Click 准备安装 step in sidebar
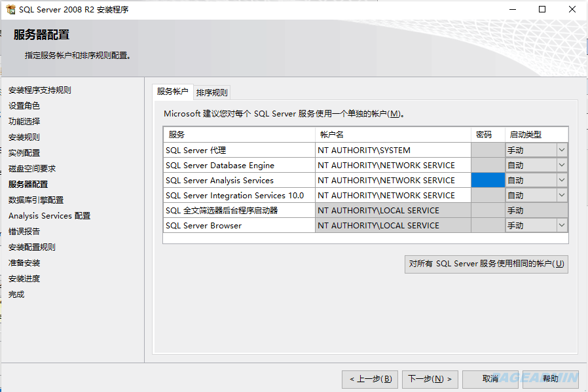This screenshot has width=588, height=392. pos(24,263)
